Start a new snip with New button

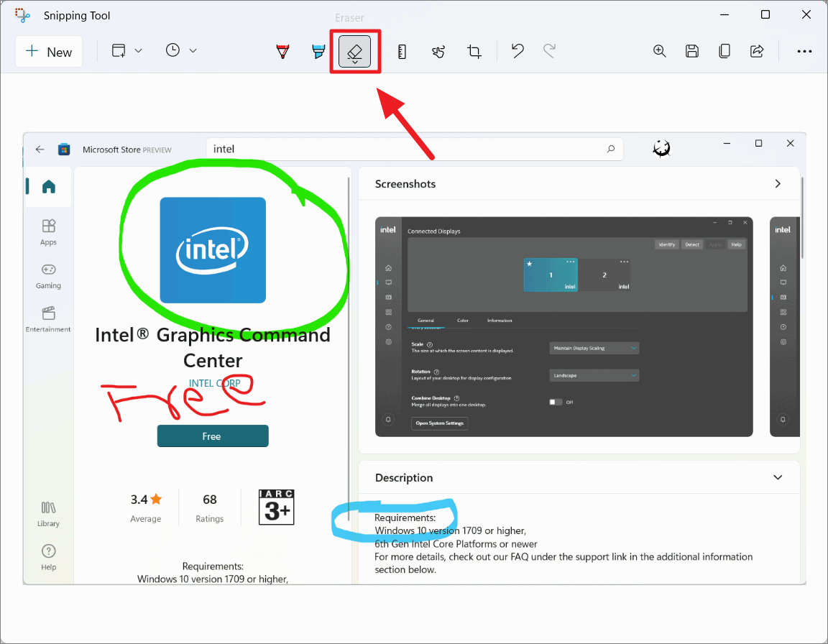pyautogui.click(x=49, y=52)
